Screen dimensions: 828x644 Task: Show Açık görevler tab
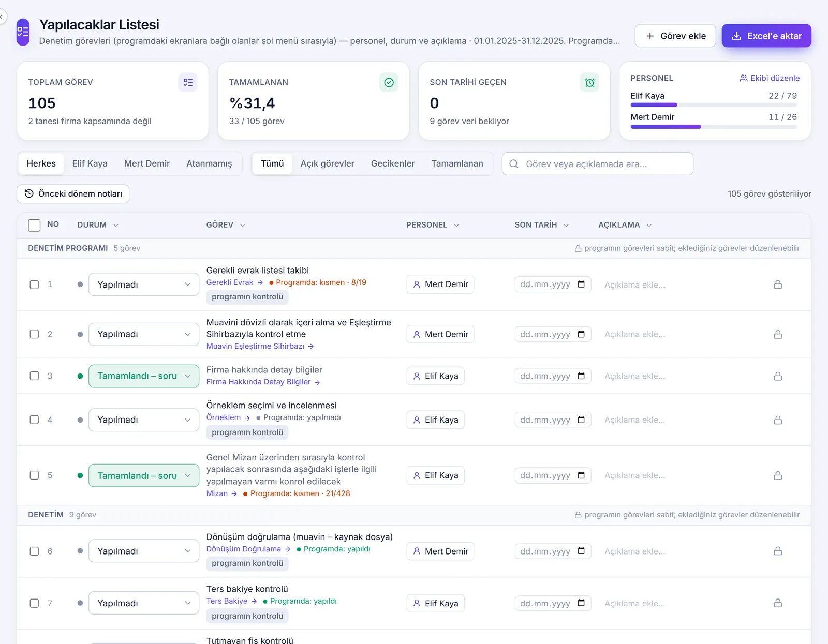click(x=328, y=163)
